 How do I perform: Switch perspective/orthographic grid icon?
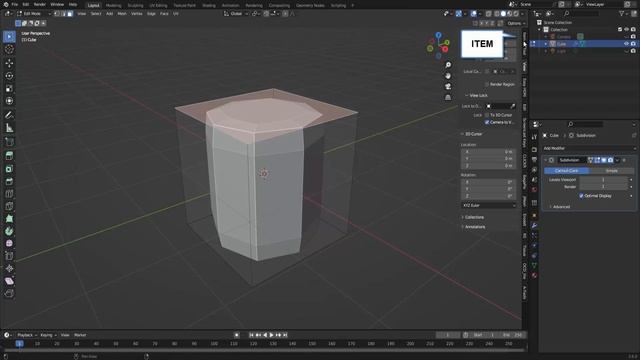[x=448, y=98]
